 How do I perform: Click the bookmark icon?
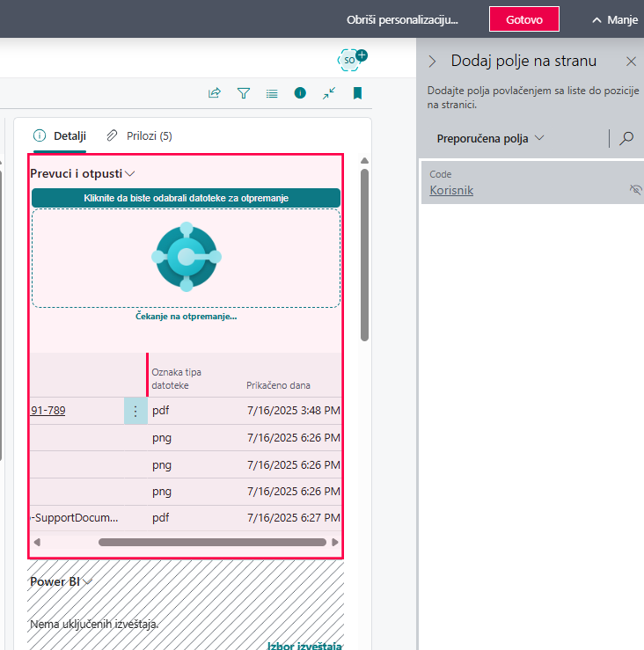click(357, 93)
